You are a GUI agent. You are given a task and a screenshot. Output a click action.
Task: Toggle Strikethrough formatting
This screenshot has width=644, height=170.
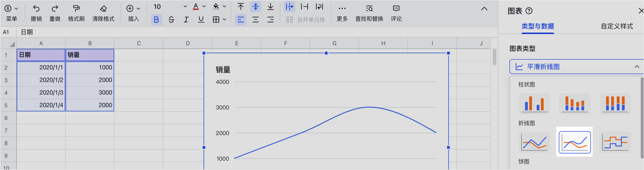click(x=171, y=20)
